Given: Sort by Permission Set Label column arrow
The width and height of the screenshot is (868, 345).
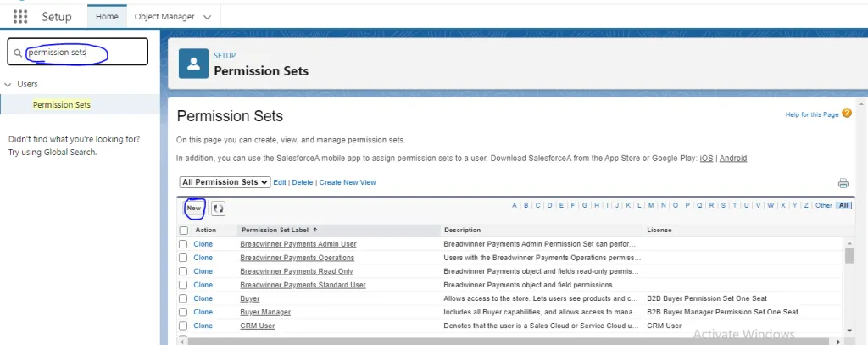Looking at the screenshot, I should tap(315, 230).
